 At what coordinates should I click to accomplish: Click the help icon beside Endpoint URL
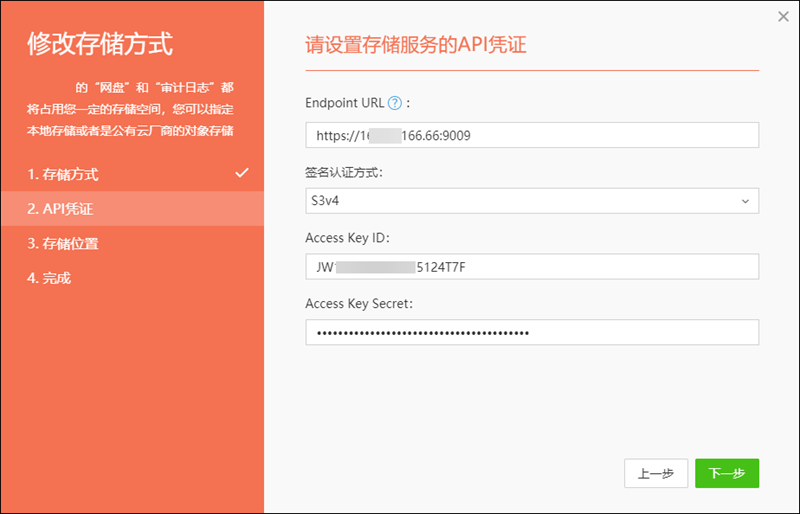point(394,103)
